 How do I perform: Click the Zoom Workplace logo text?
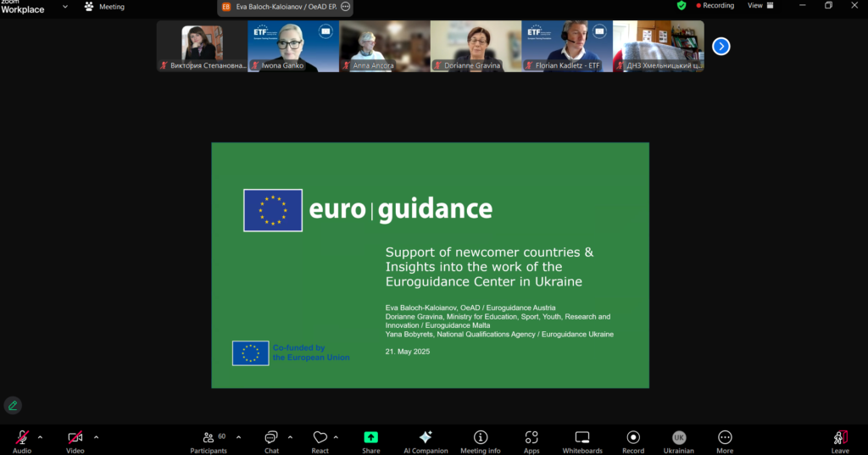click(x=22, y=7)
